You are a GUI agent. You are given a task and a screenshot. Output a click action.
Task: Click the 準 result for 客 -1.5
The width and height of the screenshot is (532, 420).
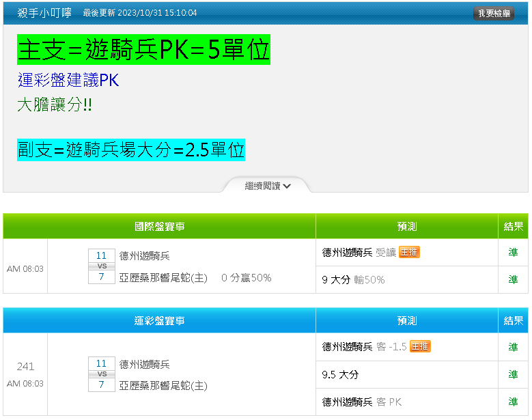pos(513,347)
